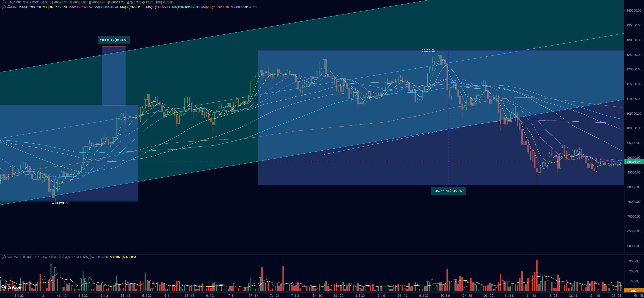Screen dimensions: 644x298
Task: Click the 20169.85 (18.74%) measurement label
Action: 114,40
